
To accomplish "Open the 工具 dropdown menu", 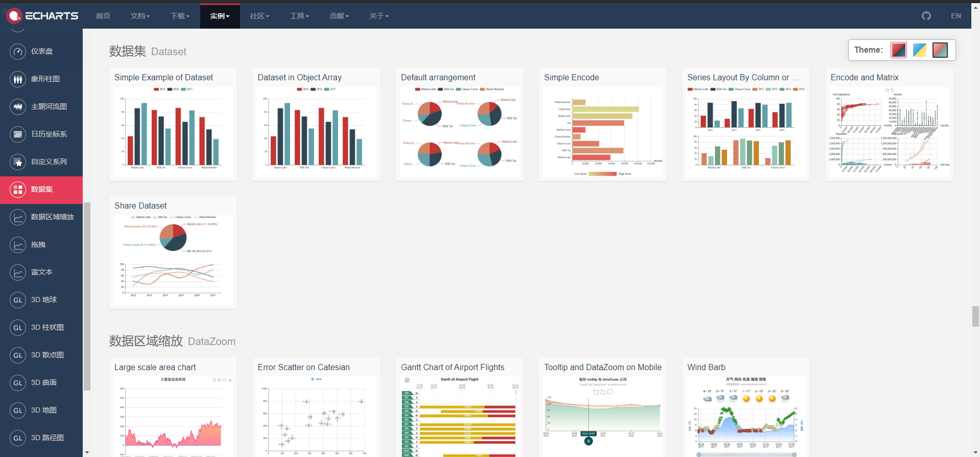I will coord(299,16).
